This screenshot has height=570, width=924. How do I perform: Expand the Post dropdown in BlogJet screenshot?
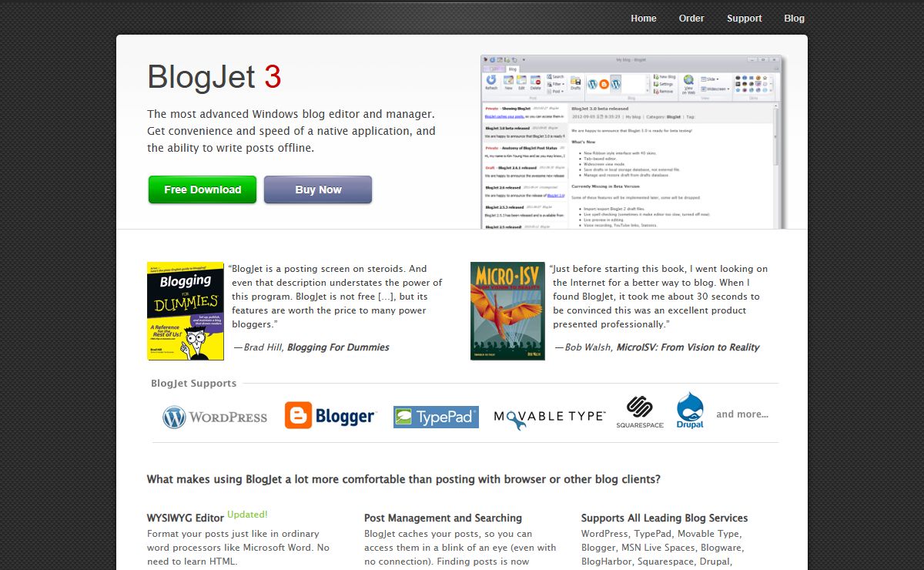(554, 92)
